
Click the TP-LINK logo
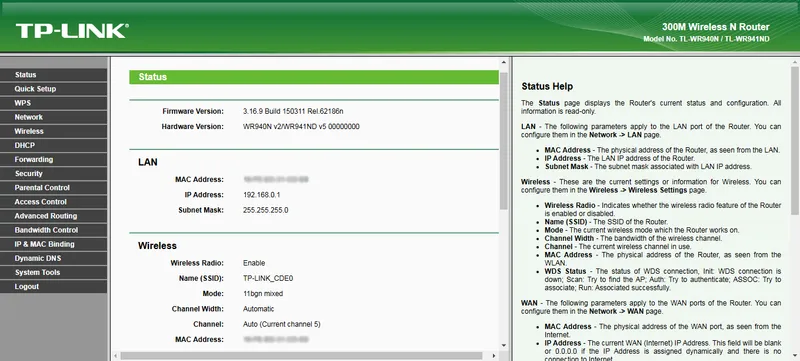(72, 31)
